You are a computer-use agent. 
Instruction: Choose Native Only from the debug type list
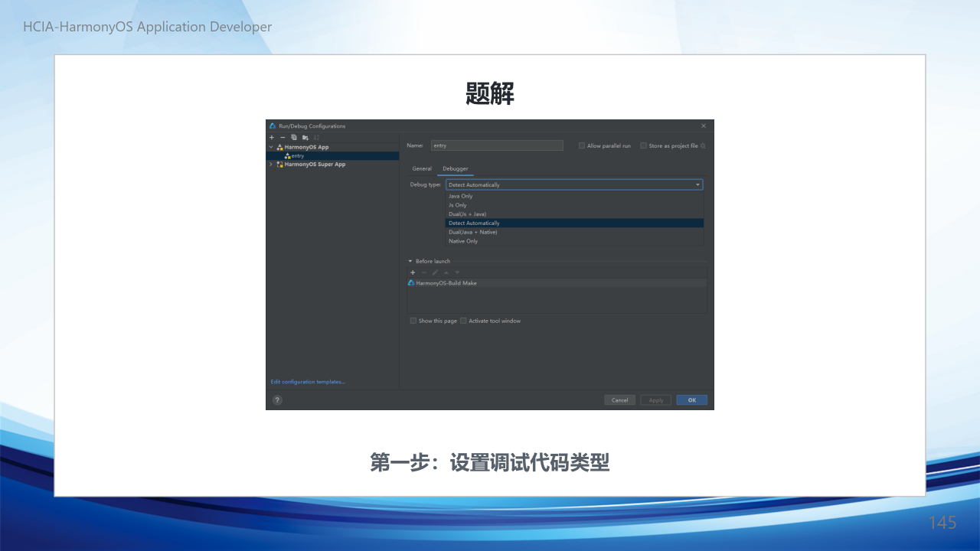[575, 241]
